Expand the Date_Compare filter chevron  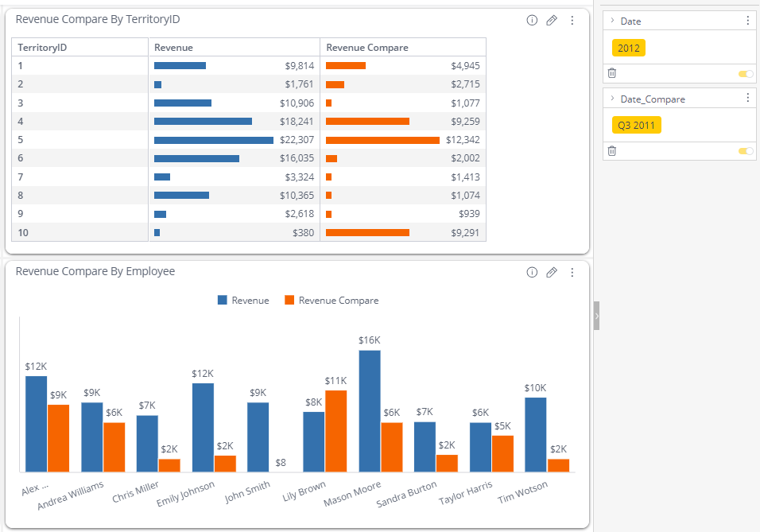click(x=612, y=99)
